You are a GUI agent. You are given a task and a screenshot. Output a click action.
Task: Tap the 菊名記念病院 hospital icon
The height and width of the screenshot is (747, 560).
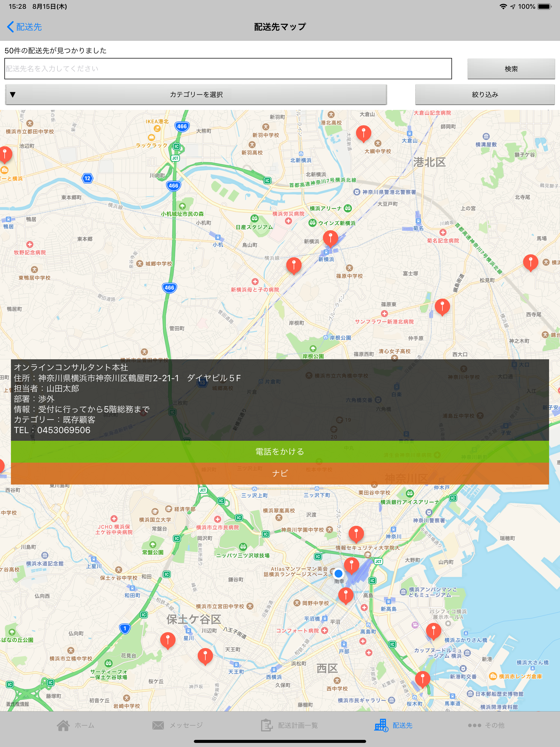click(443, 232)
